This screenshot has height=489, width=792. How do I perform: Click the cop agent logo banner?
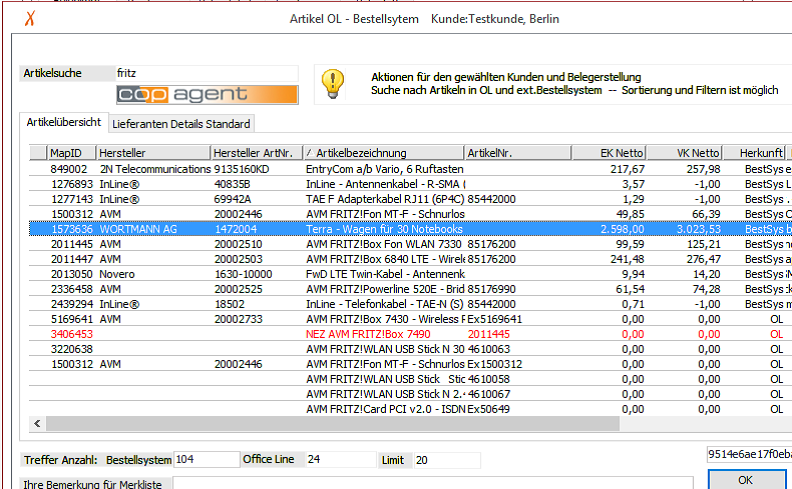[207, 94]
